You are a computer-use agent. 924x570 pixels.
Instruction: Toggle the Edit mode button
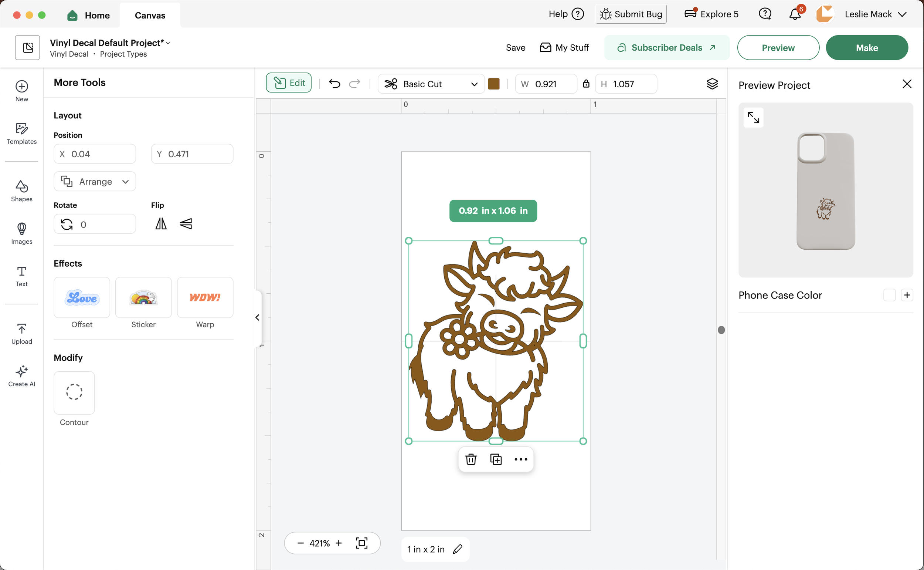pyautogui.click(x=289, y=83)
